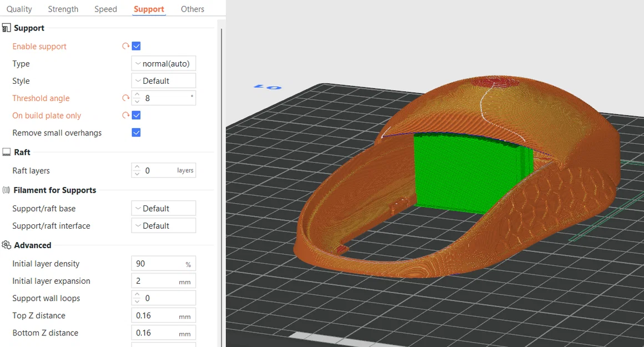
Task: Increase Threshold angle with up arrow
Action: (x=137, y=95)
